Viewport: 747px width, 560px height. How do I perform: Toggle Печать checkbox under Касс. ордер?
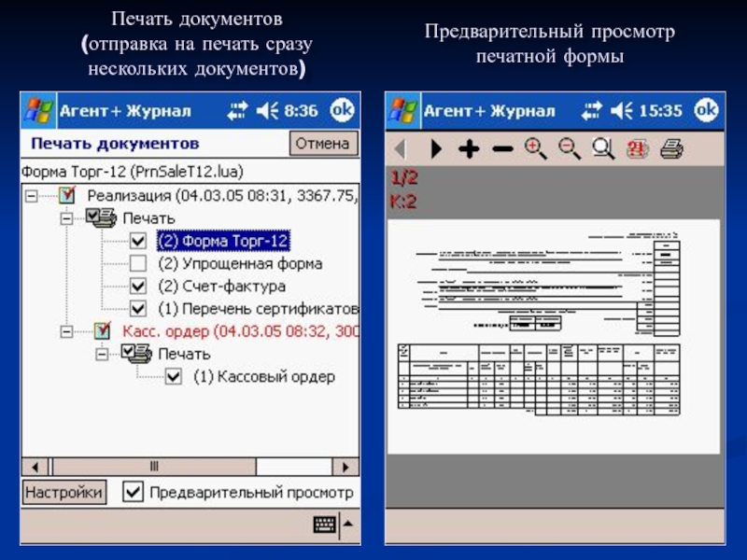[x=127, y=352]
